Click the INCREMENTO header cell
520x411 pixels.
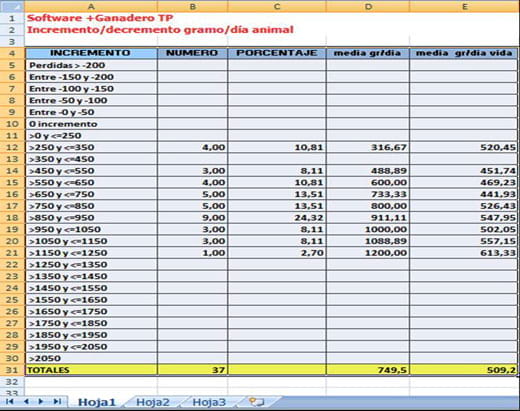coord(91,53)
